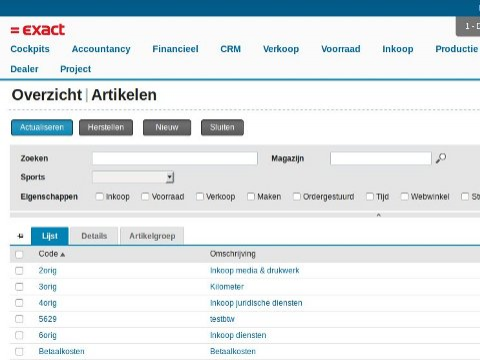
Task: Click the pin icon beside Lijst tab
Action: coord(20,236)
